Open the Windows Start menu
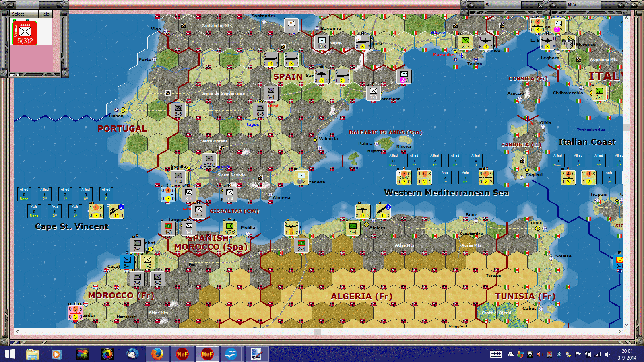644x362 pixels. [x=10, y=354]
